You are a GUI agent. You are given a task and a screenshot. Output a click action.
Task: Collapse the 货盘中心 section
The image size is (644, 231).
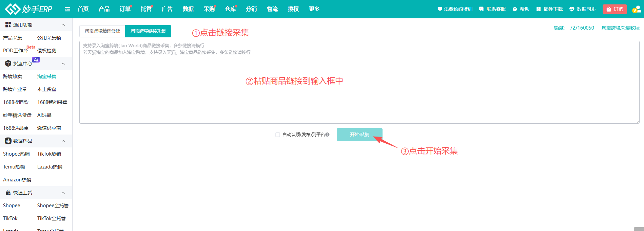tap(63, 64)
